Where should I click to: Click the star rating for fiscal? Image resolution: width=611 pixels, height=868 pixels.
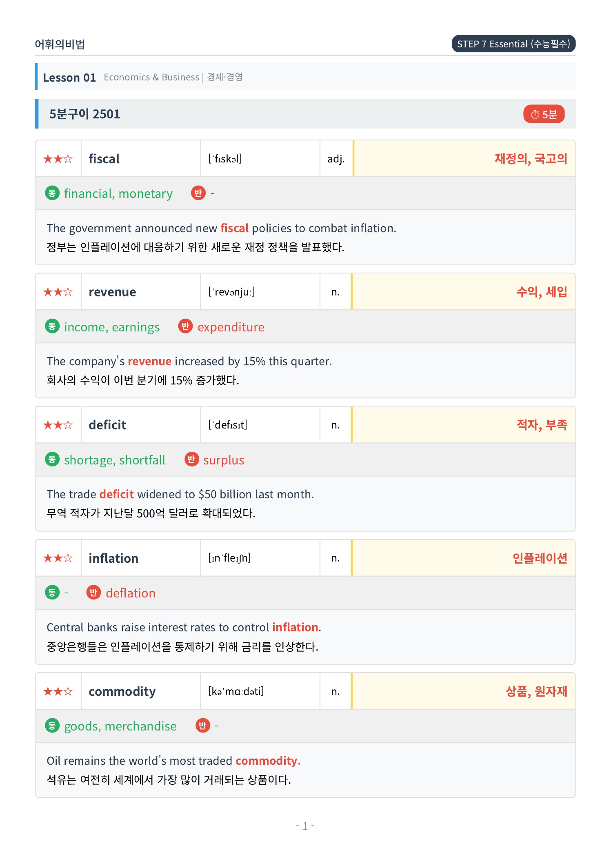[58, 159]
